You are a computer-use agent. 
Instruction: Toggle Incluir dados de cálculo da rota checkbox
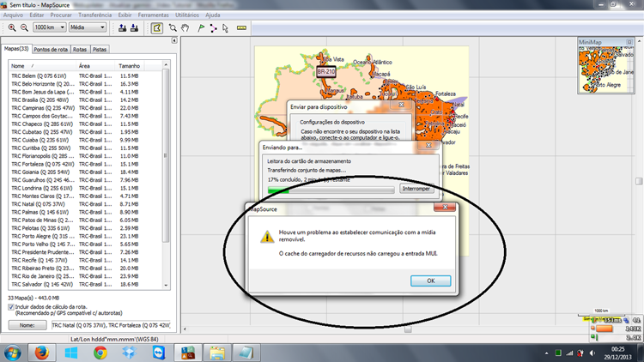(11, 307)
